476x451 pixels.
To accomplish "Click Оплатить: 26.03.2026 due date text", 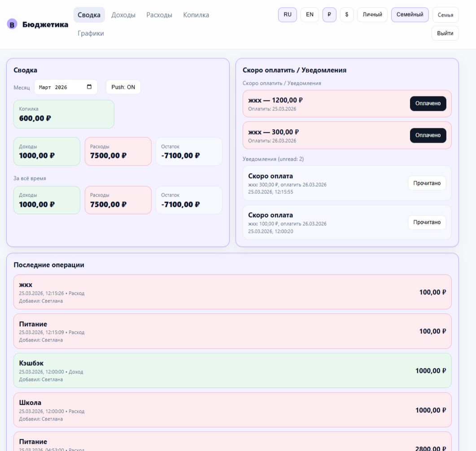I will [272, 140].
